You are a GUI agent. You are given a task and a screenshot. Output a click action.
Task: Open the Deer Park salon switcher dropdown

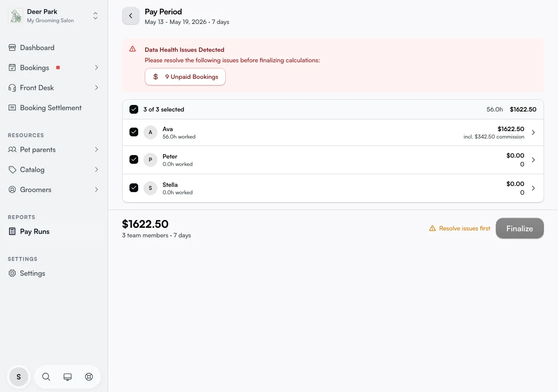click(x=95, y=16)
